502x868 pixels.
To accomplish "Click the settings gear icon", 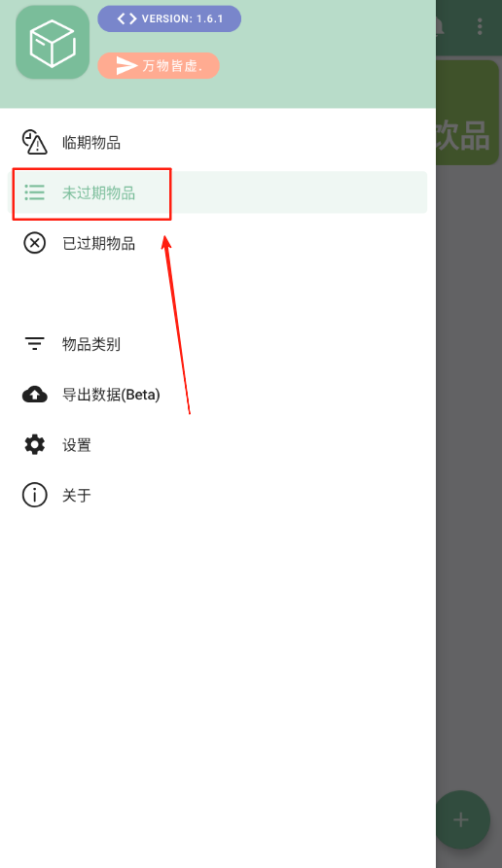I will [x=34, y=444].
